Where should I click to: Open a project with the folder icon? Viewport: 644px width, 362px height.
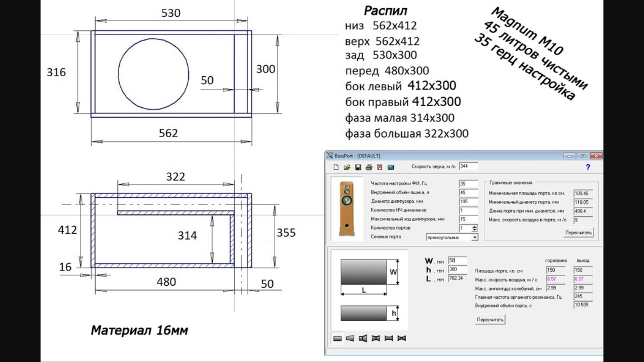pos(347,167)
